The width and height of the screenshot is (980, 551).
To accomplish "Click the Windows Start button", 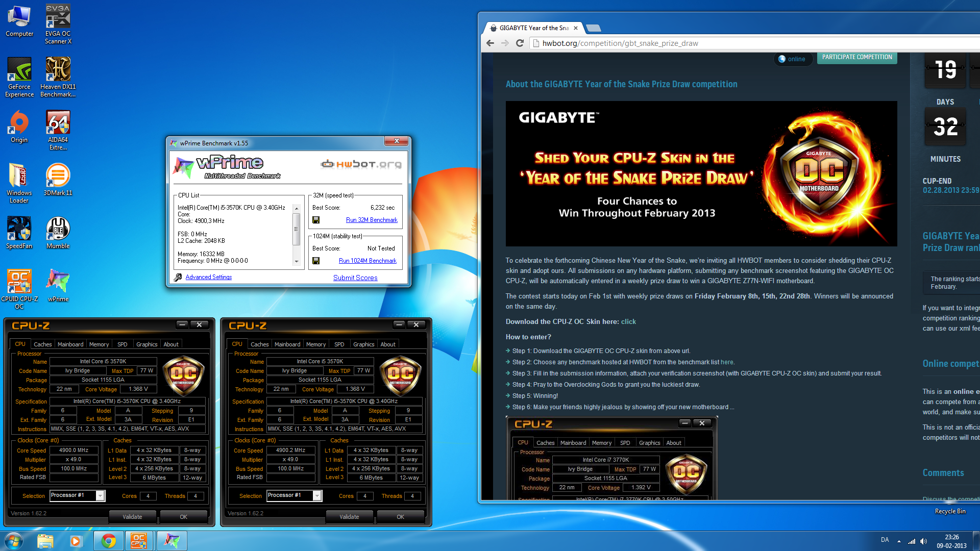I will (14, 541).
